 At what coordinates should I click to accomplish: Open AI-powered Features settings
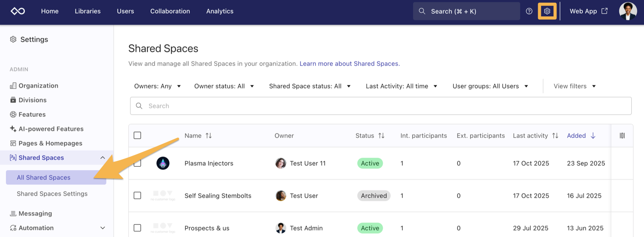[x=51, y=129]
